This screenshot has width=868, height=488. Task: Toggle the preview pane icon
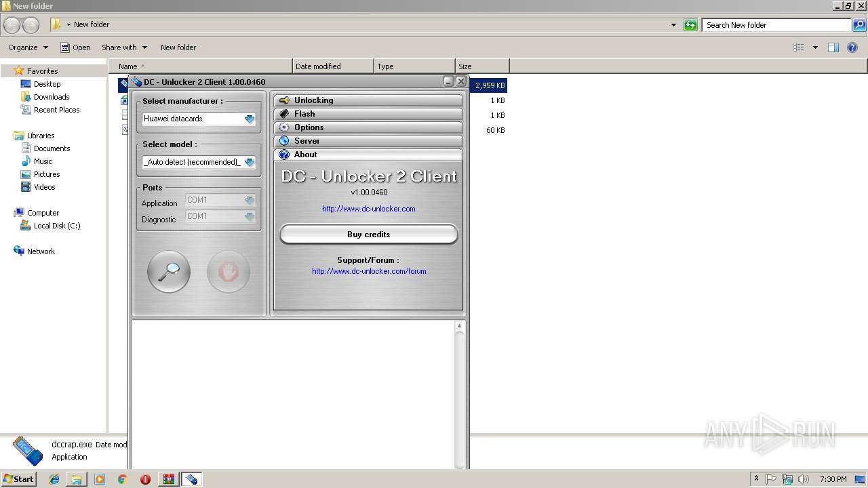click(x=833, y=47)
